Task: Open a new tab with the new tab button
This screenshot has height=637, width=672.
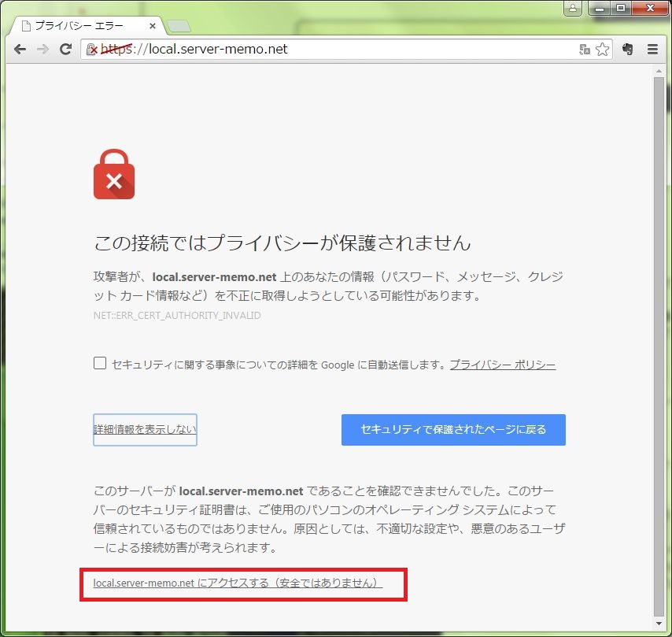Action: tap(179, 27)
